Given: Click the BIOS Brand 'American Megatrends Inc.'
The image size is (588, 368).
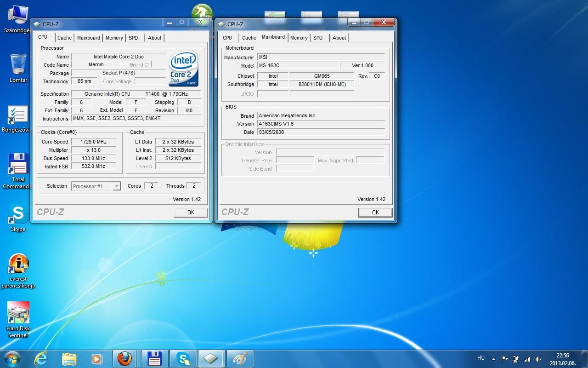Looking at the screenshot, I should pos(321,115).
